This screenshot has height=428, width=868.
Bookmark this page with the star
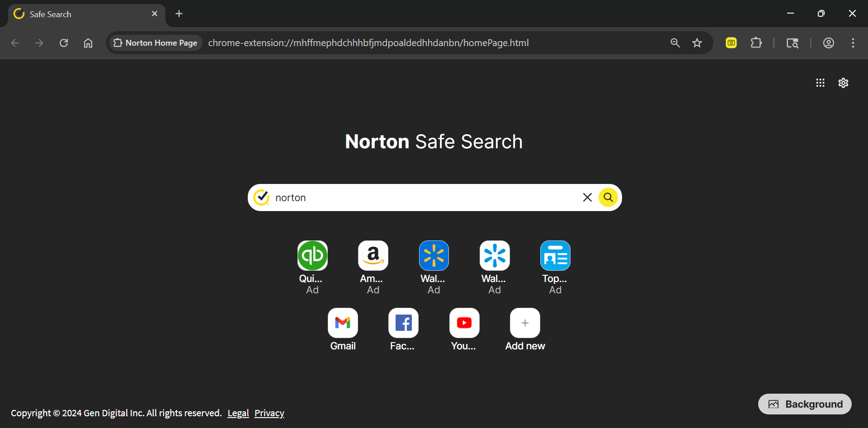697,43
